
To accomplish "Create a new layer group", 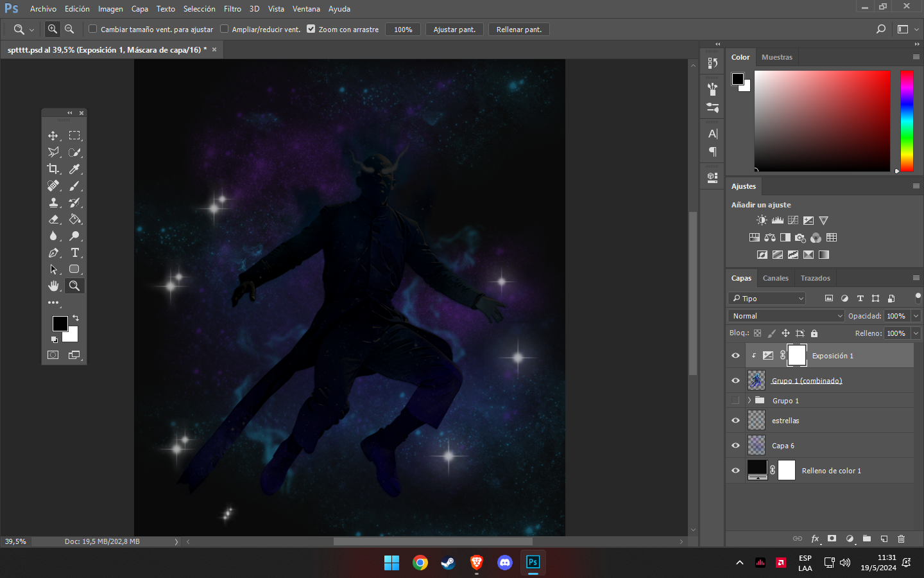I will point(867,539).
